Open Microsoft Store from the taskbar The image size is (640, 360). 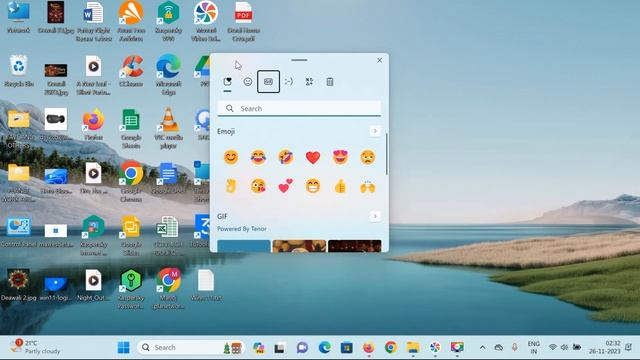(347, 347)
